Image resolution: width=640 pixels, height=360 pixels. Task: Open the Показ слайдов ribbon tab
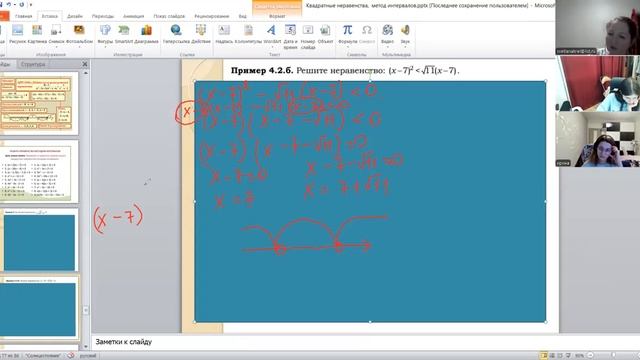pyautogui.click(x=169, y=16)
